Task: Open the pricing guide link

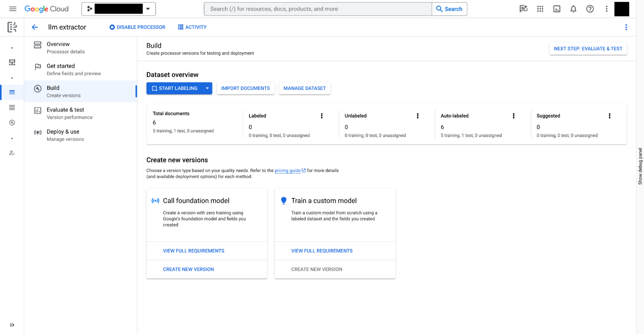Action: click(287, 171)
